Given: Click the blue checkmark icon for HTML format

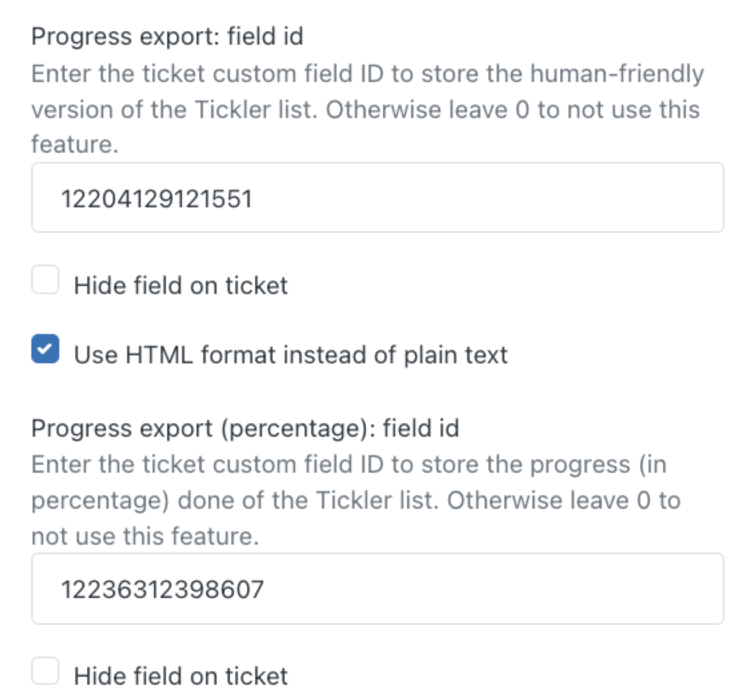Looking at the screenshot, I should 45,349.
